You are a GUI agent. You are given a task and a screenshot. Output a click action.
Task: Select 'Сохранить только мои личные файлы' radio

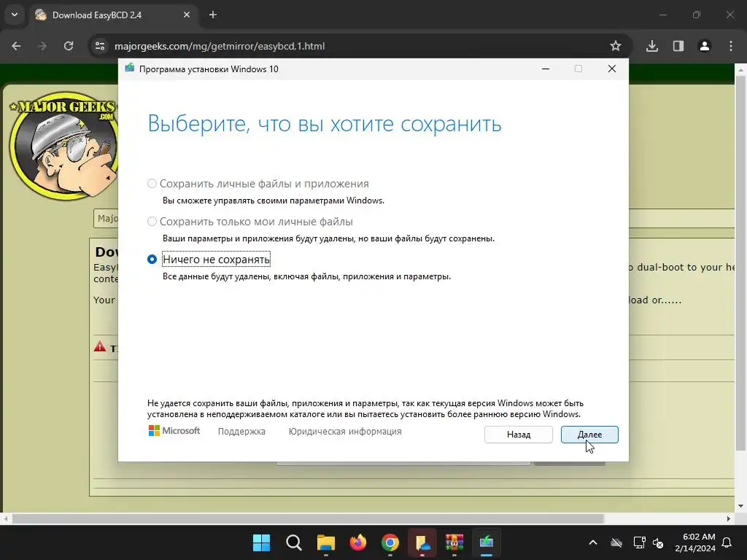[x=152, y=222]
